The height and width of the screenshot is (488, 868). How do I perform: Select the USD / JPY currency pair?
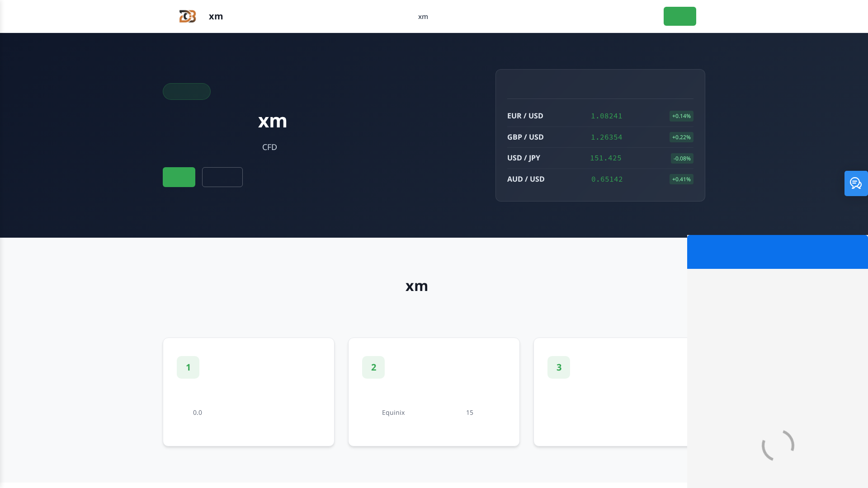pos(524,158)
